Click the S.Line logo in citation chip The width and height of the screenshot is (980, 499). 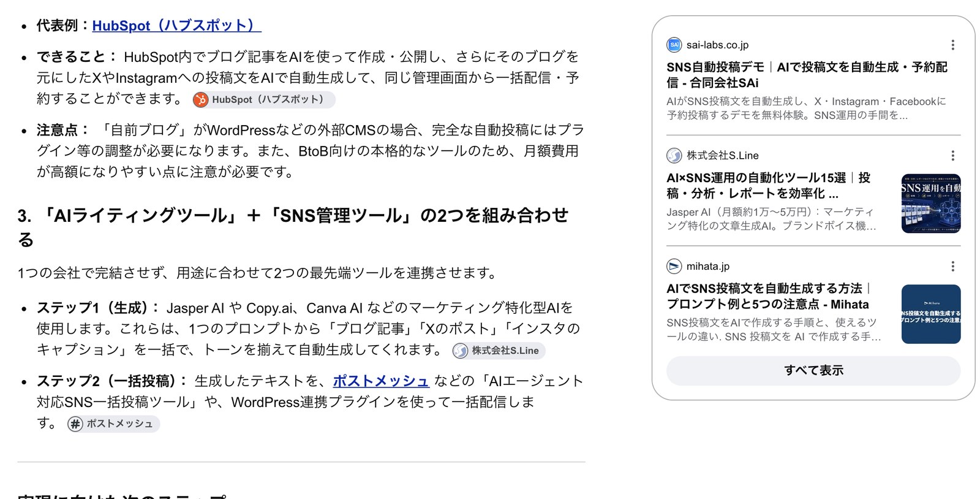pos(460,351)
